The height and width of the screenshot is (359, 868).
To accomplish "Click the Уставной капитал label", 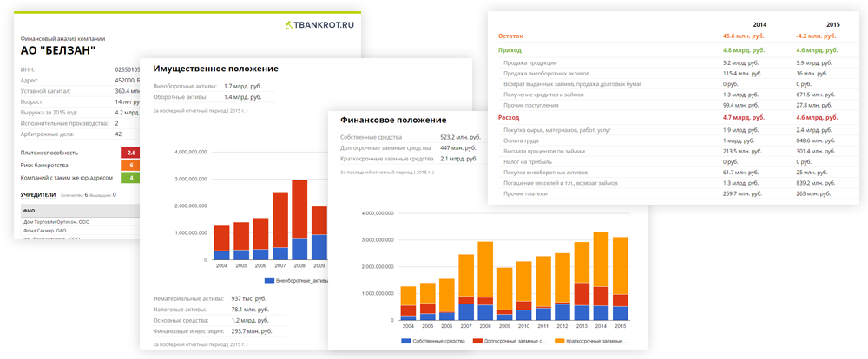I will click(45, 91).
